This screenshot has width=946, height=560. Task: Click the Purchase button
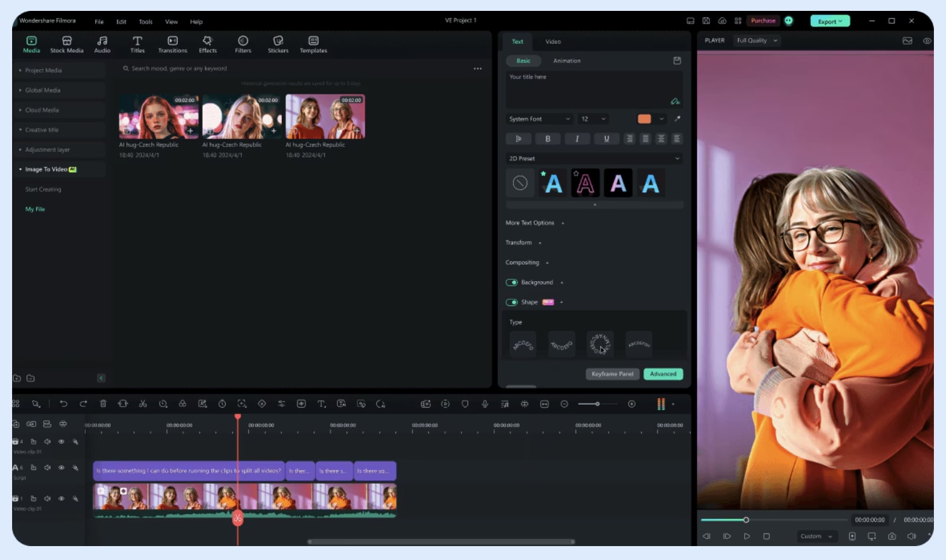pos(763,21)
